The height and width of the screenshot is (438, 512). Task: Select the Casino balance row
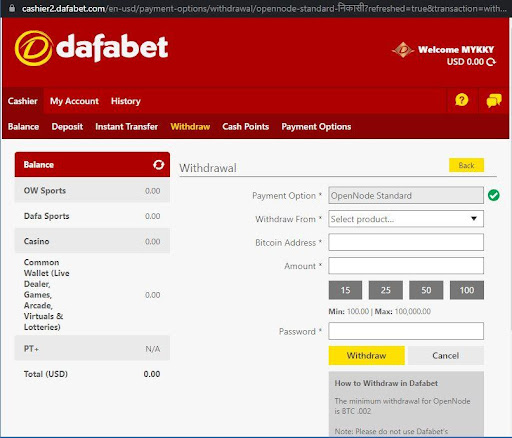click(x=92, y=241)
